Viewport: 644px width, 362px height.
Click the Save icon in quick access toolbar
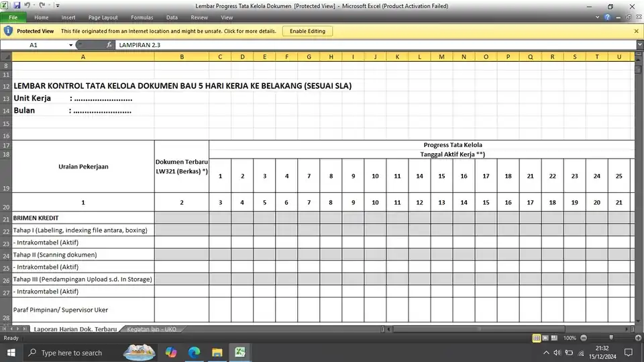[x=17, y=6]
